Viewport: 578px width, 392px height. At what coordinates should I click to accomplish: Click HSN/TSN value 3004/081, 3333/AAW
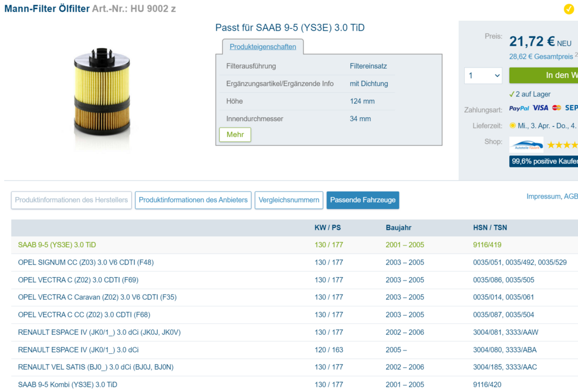pyautogui.click(x=506, y=332)
